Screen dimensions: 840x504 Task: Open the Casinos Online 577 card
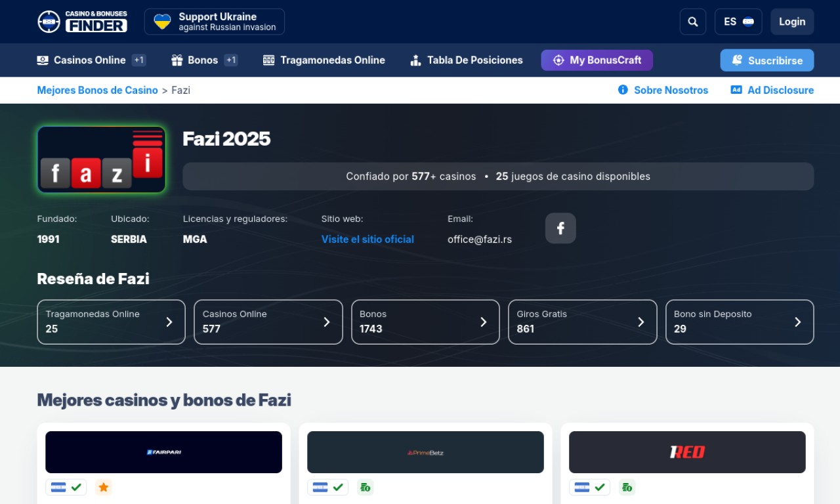tap(268, 322)
